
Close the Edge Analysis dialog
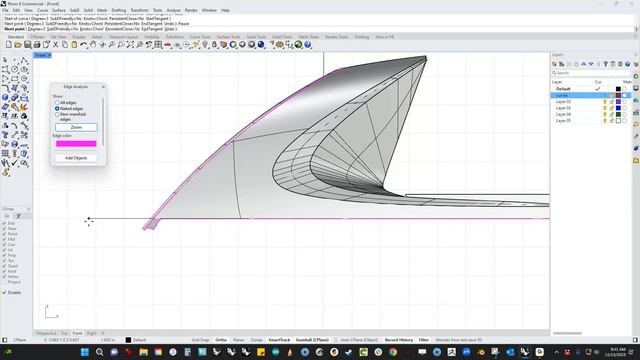(x=103, y=87)
